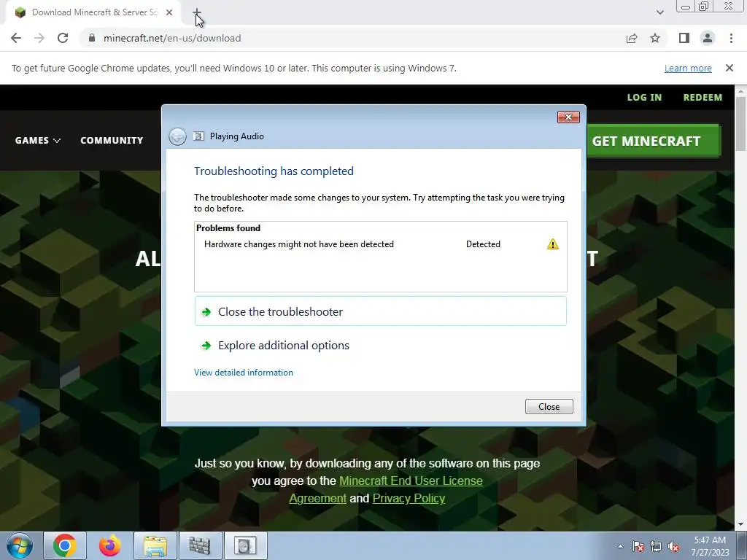The image size is (747, 560).
Task: Close the Download Minecraft tab
Action: coord(169,12)
